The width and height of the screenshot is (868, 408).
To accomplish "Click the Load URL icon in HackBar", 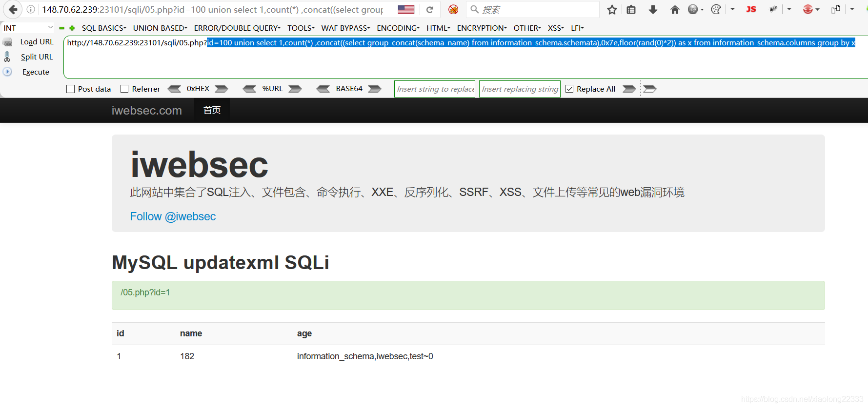I will pos(8,42).
